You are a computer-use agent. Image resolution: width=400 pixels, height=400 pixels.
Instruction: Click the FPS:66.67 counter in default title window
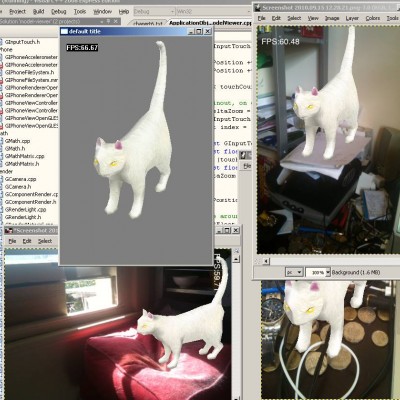click(x=82, y=48)
